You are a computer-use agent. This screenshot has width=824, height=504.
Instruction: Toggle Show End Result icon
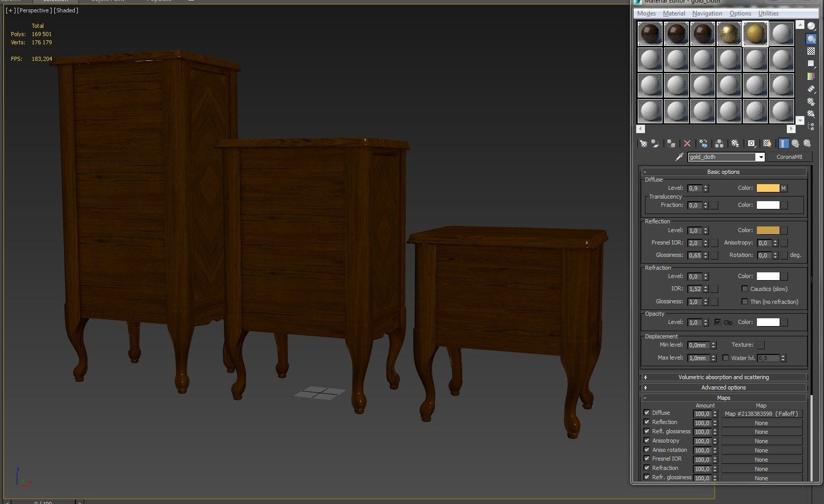784,143
